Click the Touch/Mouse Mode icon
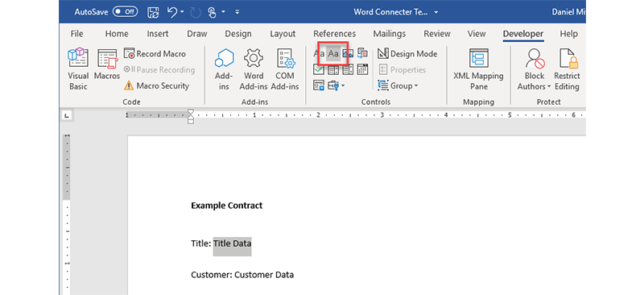 pyautogui.click(x=212, y=12)
